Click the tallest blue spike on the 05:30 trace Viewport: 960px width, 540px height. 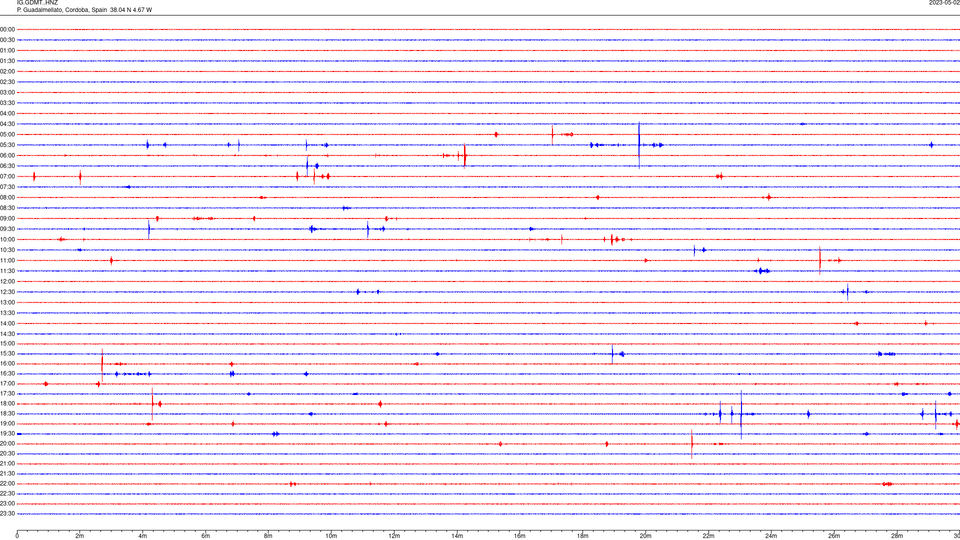639,145
